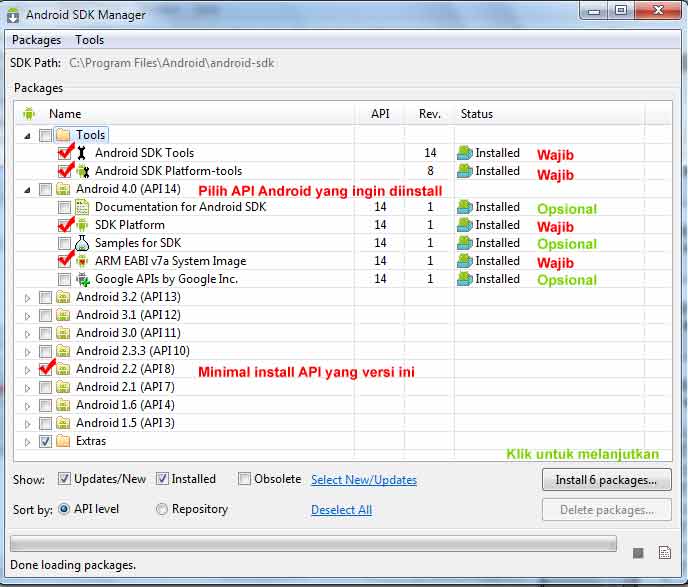Uncheck the Extras checkbox
Image resolution: width=688 pixels, height=587 pixels.
[45, 441]
